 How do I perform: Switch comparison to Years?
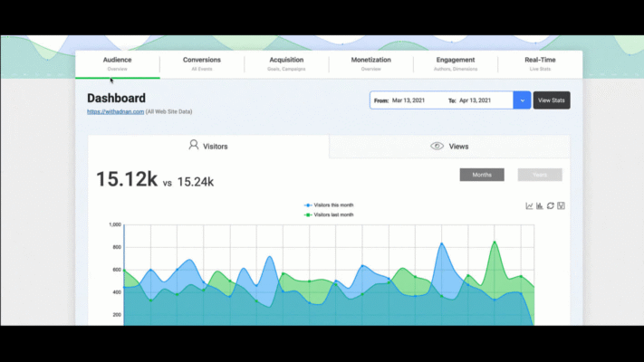[x=540, y=175]
